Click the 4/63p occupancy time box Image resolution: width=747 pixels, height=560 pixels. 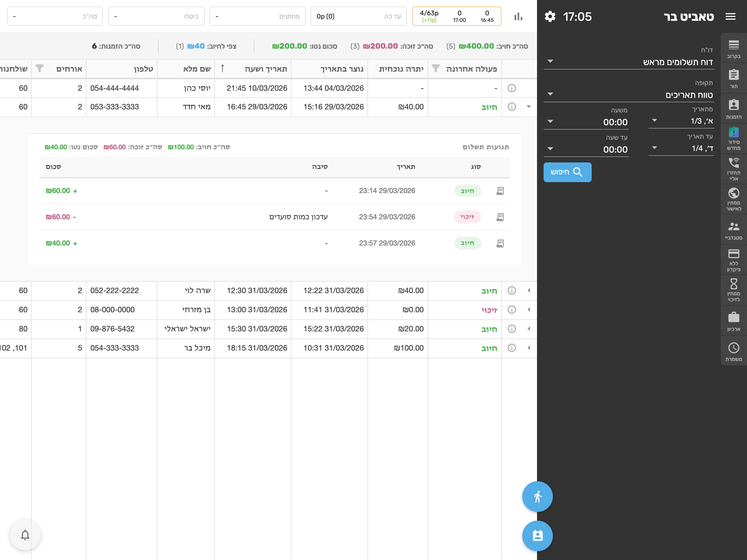(457, 16)
